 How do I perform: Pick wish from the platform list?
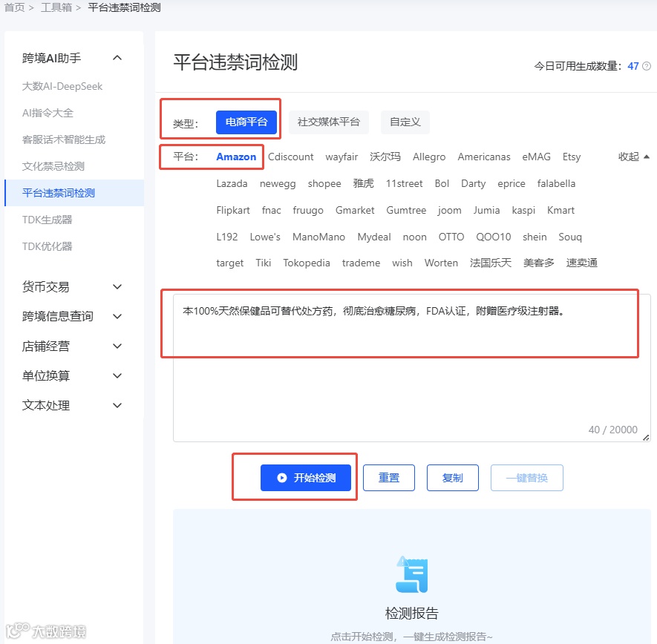pyautogui.click(x=402, y=263)
